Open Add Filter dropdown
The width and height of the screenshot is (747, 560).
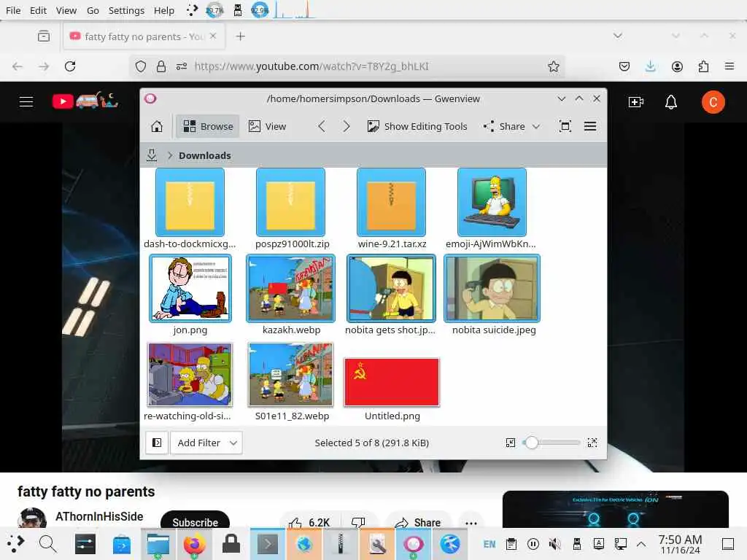(x=206, y=443)
